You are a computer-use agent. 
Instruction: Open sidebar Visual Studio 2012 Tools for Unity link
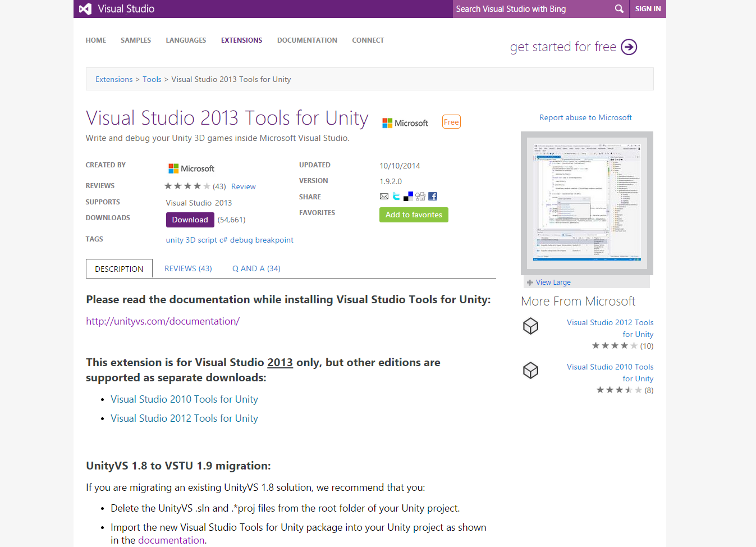(610, 328)
